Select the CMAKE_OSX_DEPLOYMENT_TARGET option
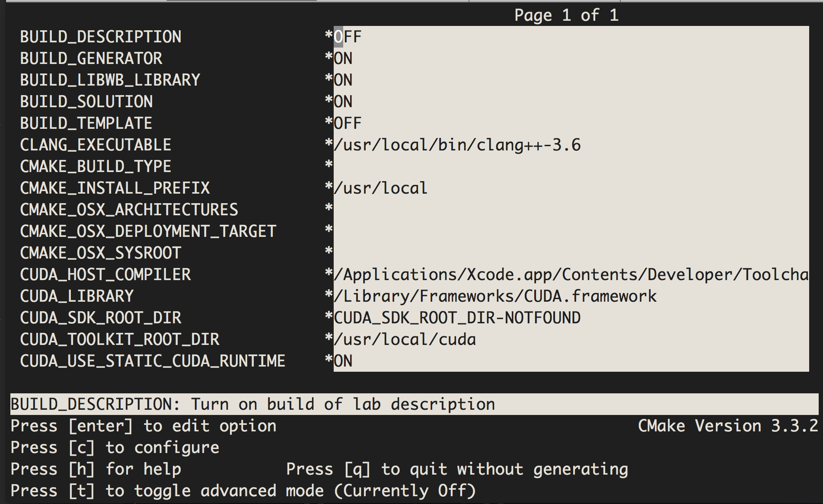The width and height of the screenshot is (823, 504). pyautogui.click(x=389, y=231)
